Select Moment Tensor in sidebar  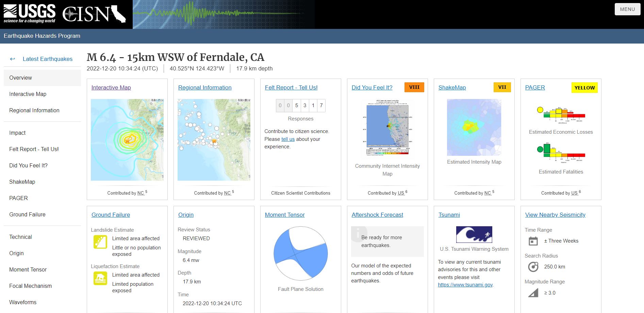pos(42,269)
